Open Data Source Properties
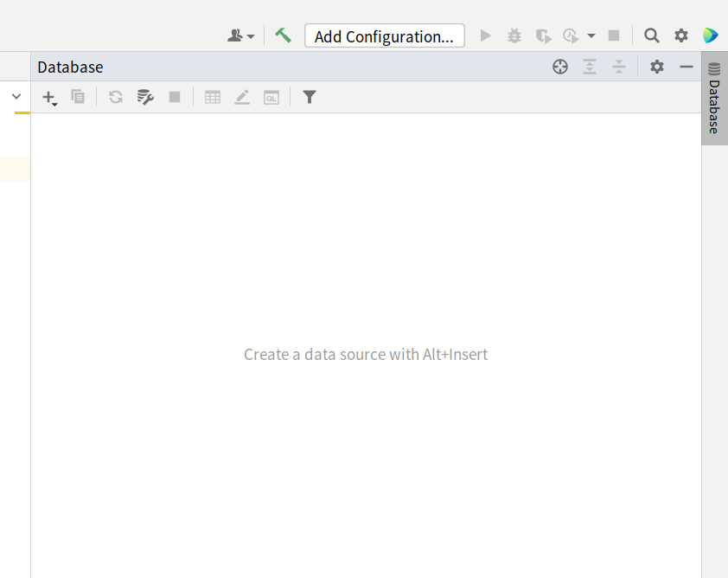The width and height of the screenshot is (728, 578). pos(145,97)
